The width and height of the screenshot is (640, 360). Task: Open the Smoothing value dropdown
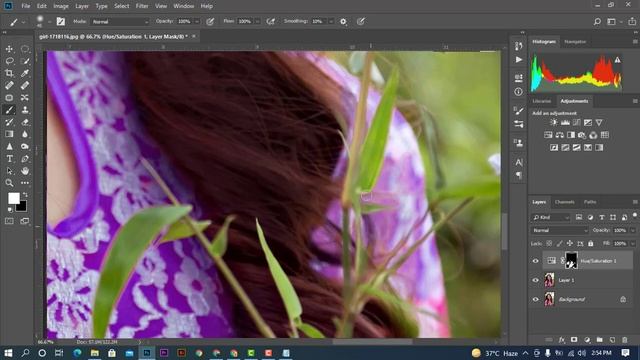coord(331,22)
